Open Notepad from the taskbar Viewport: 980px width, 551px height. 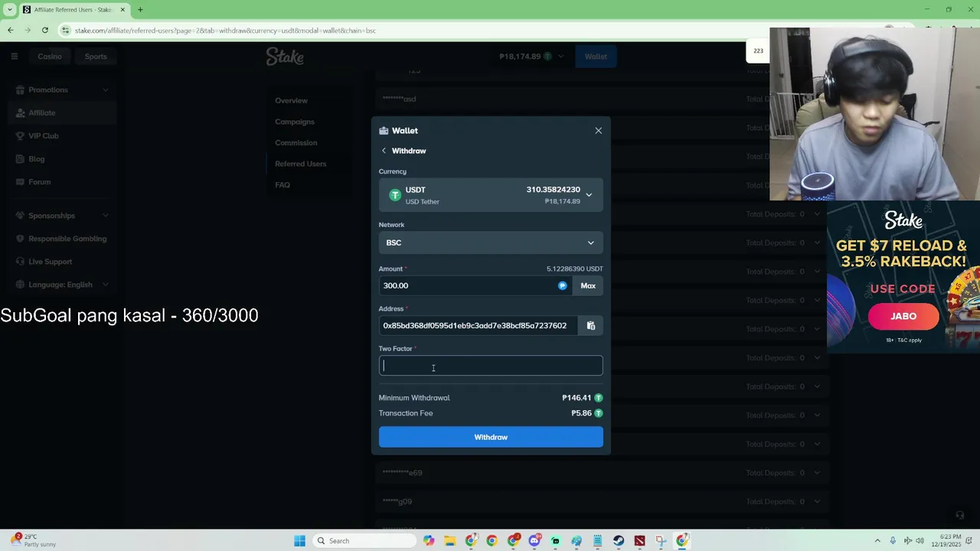(597, 540)
